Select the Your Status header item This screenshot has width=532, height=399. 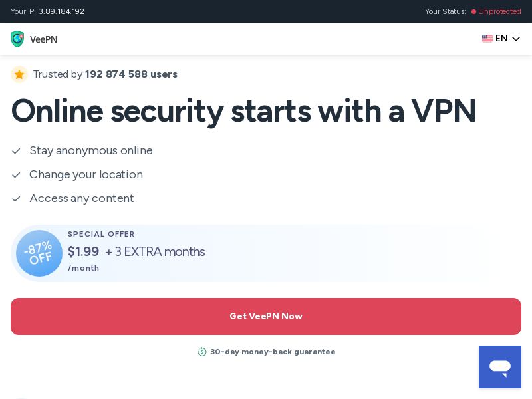click(445, 11)
